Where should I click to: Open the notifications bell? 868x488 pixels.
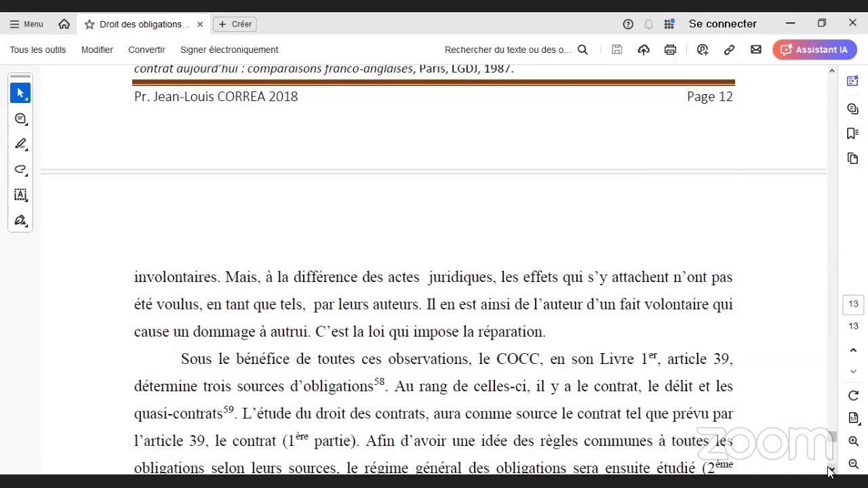coord(648,24)
